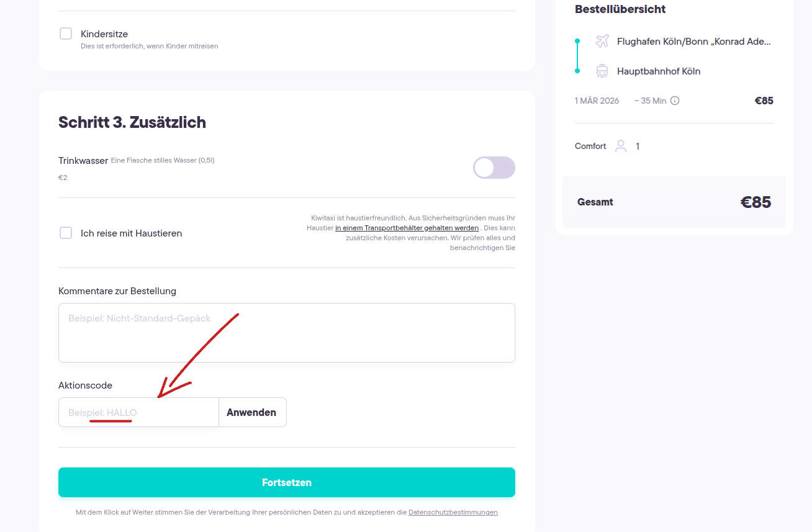Click the Comfort passenger count
The image size is (812, 532).
[637, 146]
